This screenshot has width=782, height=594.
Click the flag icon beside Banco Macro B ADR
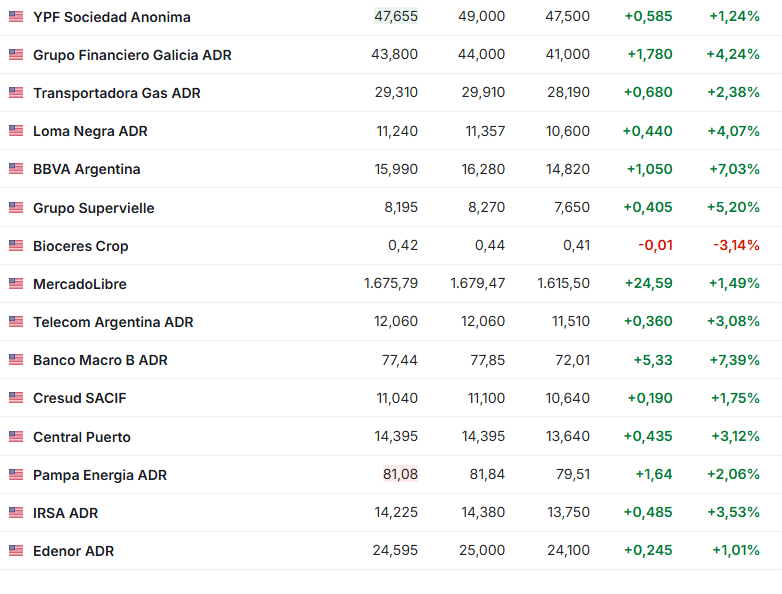16,360
